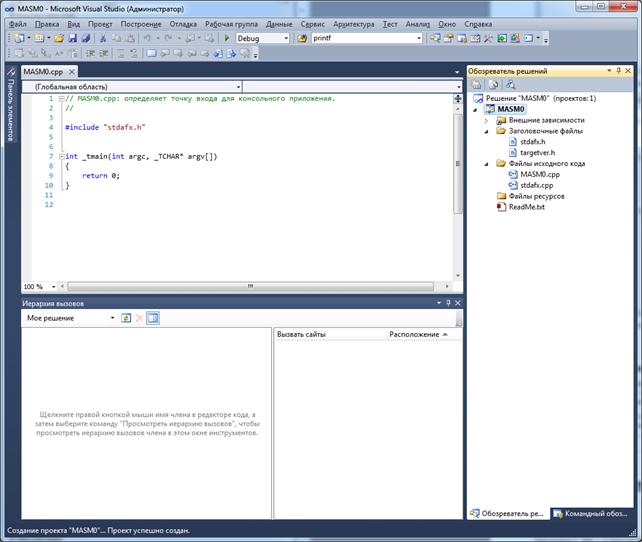Expand the "Внешние зависимости" folder node
Image resolution: width=642 pixels, height=542 pixels.
pyautogui.click(x=487, y=120)
